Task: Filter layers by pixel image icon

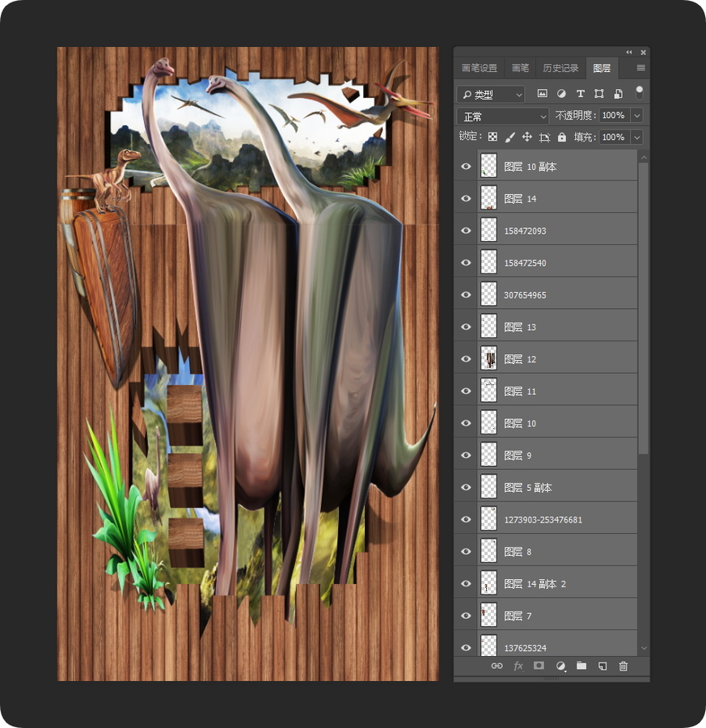Action: tap(542, 94)
